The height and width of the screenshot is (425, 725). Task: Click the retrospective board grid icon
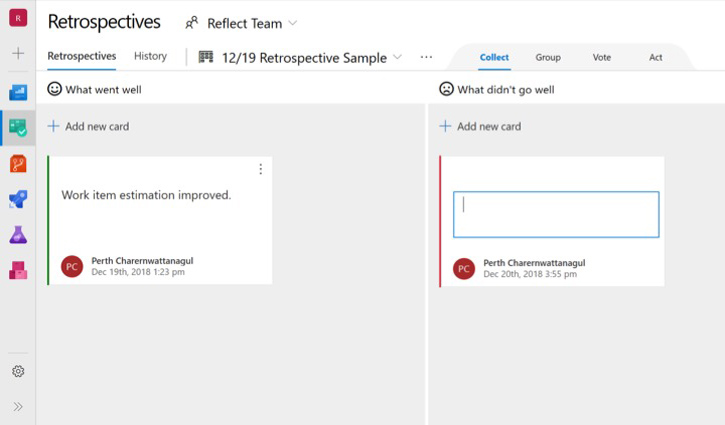point(206,57)
